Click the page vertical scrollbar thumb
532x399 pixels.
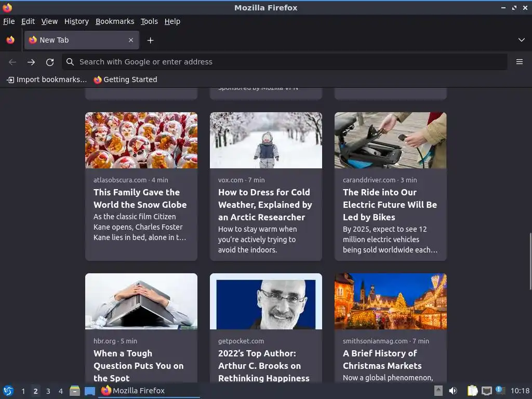(x=530, y=261)
